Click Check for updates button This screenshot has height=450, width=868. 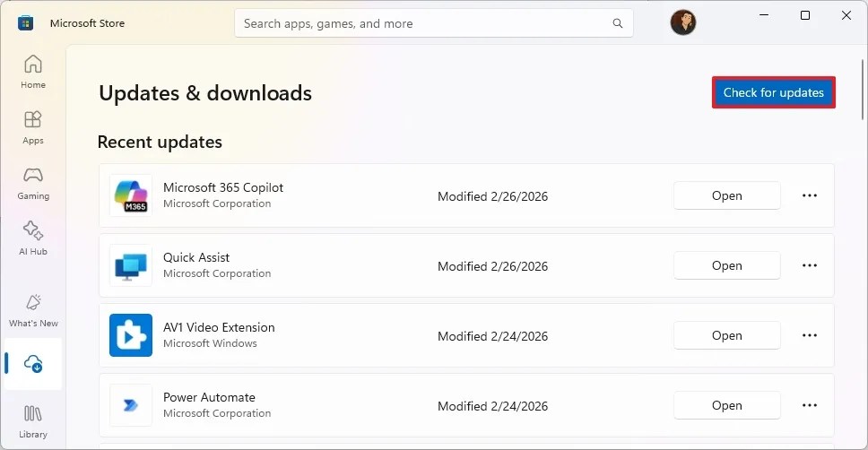[x=773, y=92]
